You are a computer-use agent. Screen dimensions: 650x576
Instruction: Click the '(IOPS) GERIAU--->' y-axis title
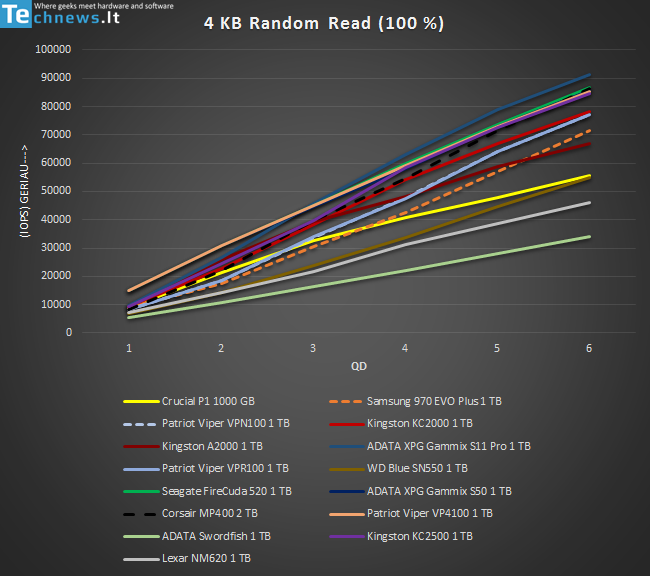tap(24, 191)
